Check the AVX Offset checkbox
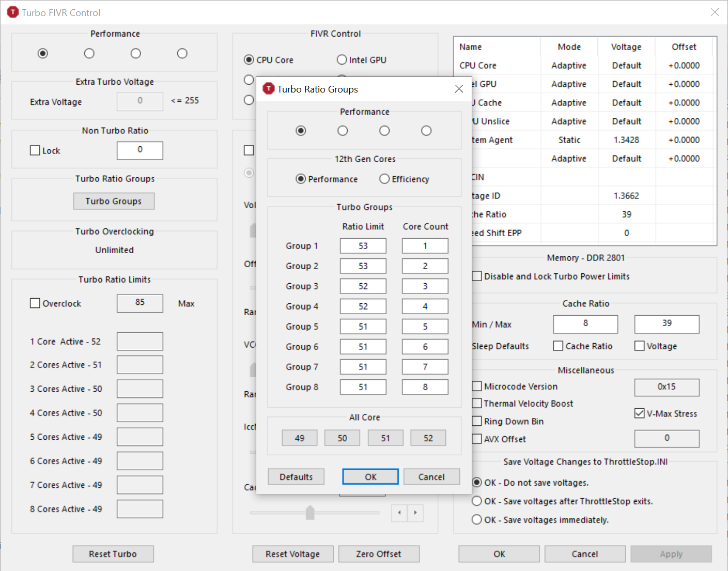Screen dimensions: 728x571 click(477, 439)
